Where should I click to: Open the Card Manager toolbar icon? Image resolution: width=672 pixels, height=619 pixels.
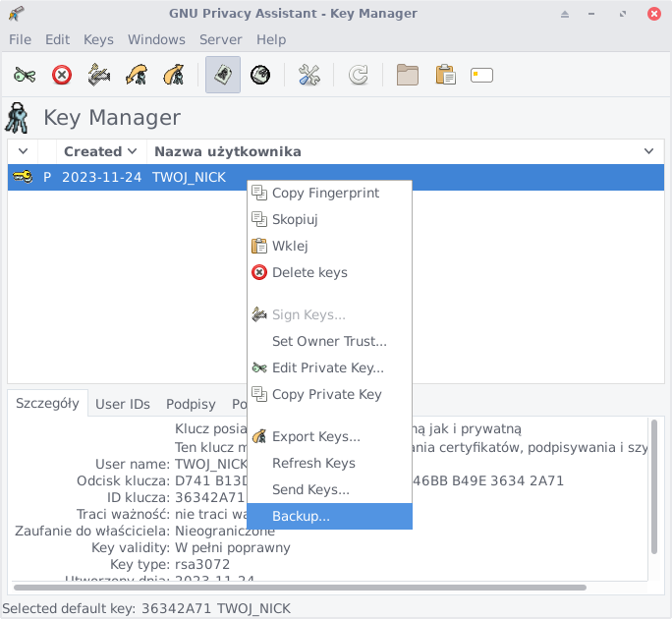point(481,75)
